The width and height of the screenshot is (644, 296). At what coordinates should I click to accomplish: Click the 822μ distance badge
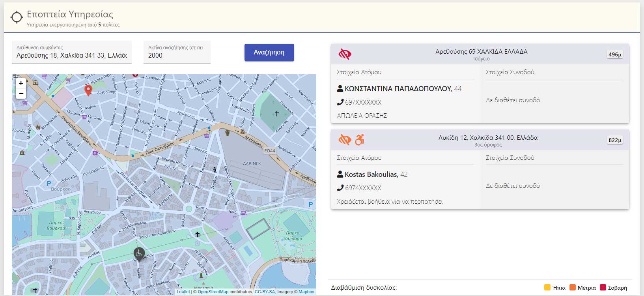pyautogui.click(x=615, y=140)
